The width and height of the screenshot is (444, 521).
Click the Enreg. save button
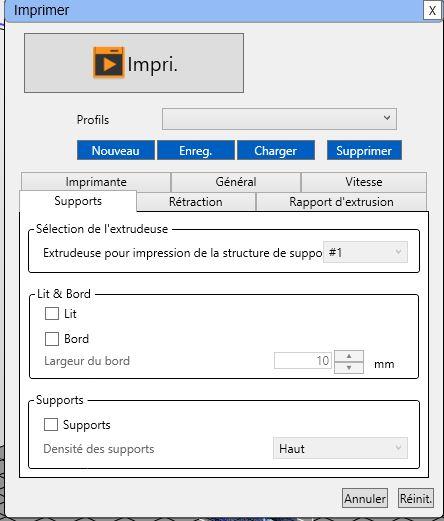coord(196,150)
